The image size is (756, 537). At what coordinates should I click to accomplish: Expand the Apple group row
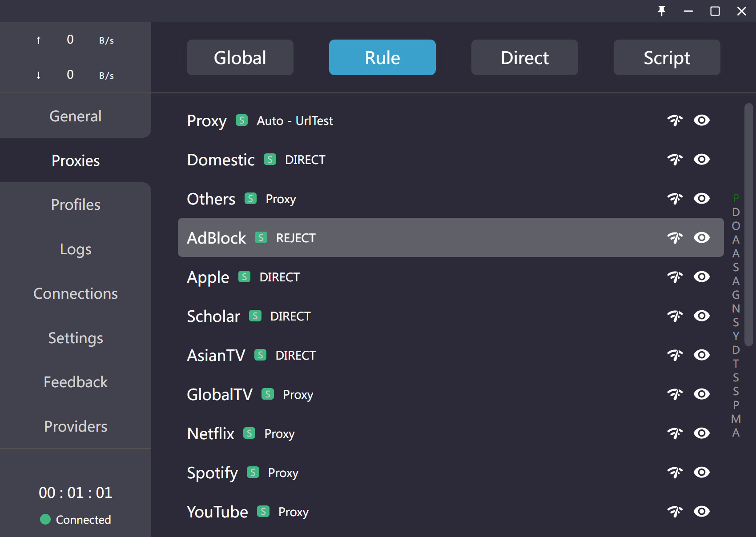coord(451,277)
